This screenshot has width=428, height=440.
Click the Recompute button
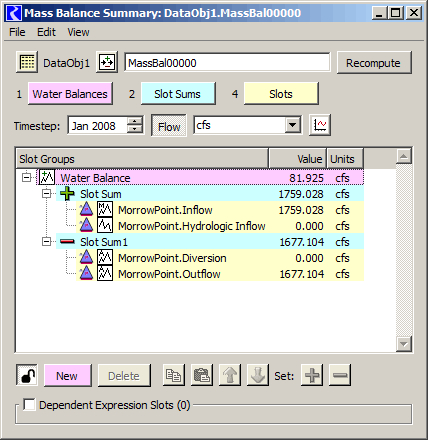[x=374, y=63]
